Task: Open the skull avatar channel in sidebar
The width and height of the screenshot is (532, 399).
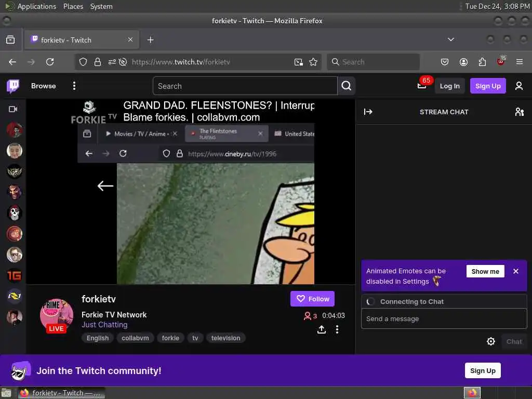Action: 14,213
